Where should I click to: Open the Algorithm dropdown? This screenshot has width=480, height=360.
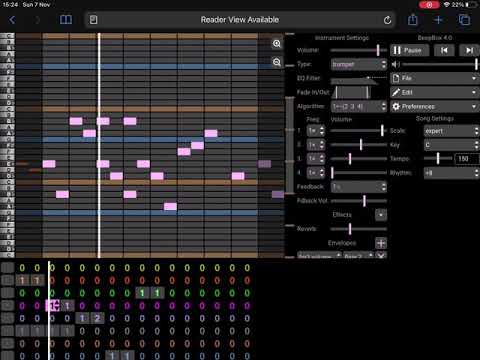pyautogui.click(x=359, y=107)
